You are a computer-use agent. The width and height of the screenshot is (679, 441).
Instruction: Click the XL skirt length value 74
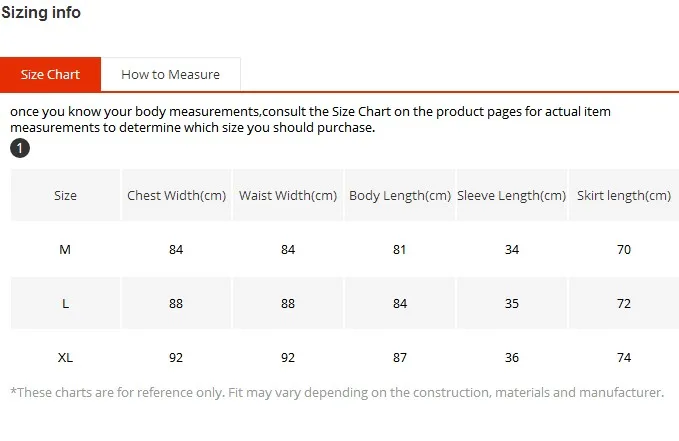pos(624,357)
